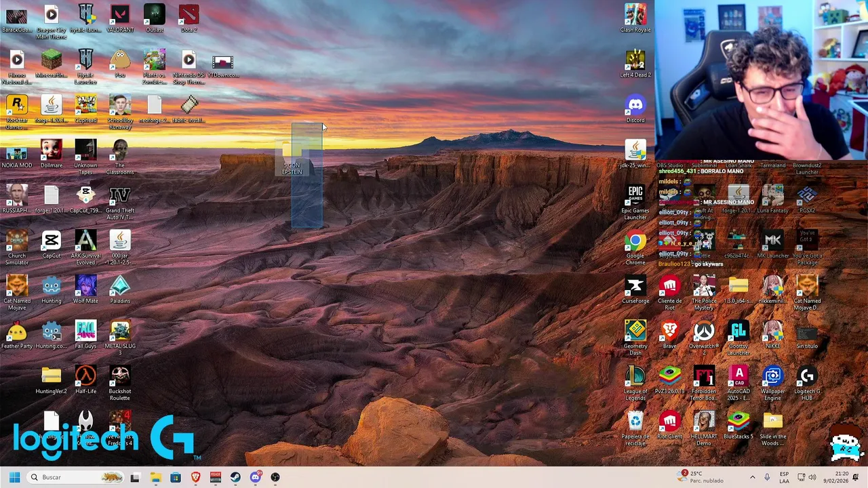The width and height of the screenshot is (868, 488).
Task: Open SchoolBoy Runaway desktop icon
Action: pyautogui.click(x=120, y=112)
